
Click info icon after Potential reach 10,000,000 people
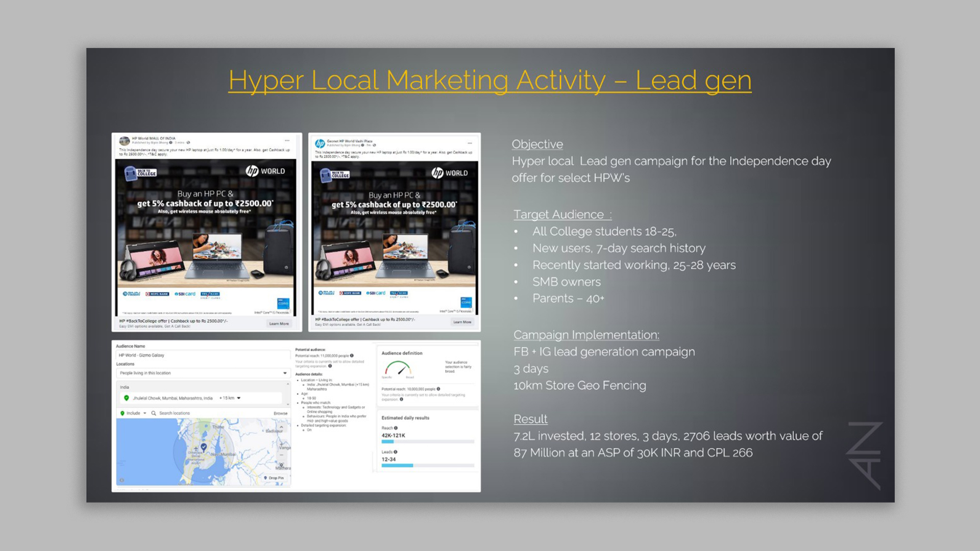438,389
